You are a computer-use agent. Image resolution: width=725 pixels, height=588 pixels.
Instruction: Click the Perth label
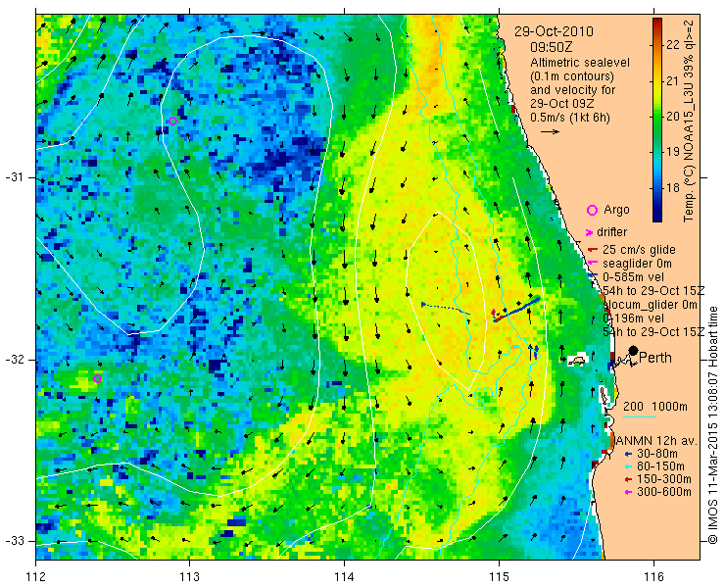point(655,358)
